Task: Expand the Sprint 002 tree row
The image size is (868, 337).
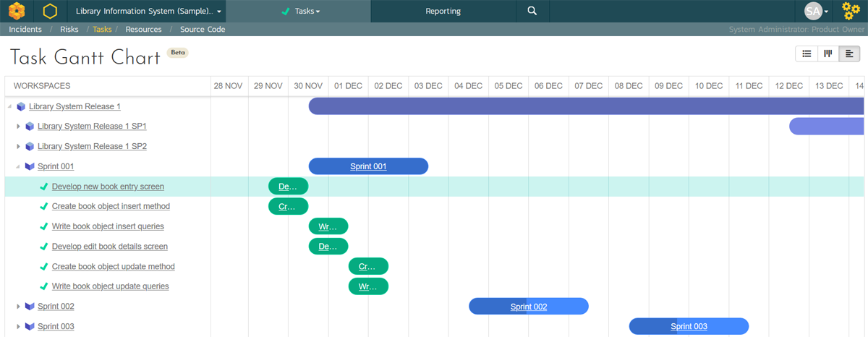Action: tap(19, 307)
